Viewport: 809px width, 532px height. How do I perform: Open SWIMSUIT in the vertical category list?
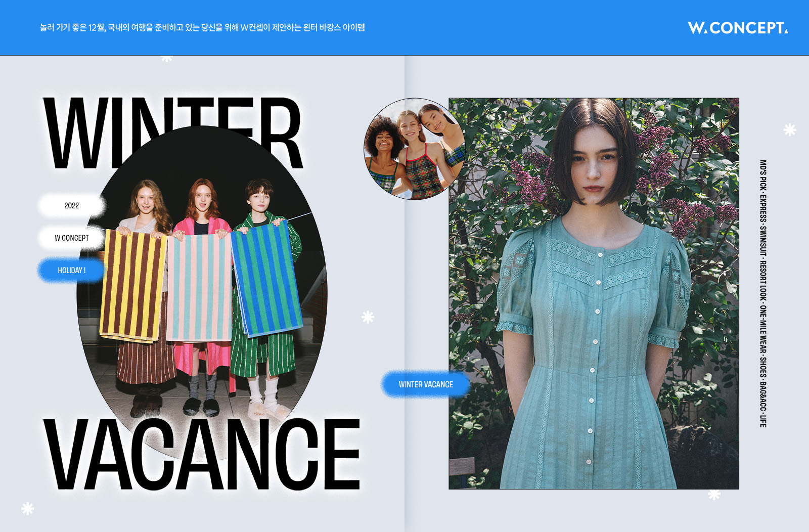(763, 241)
